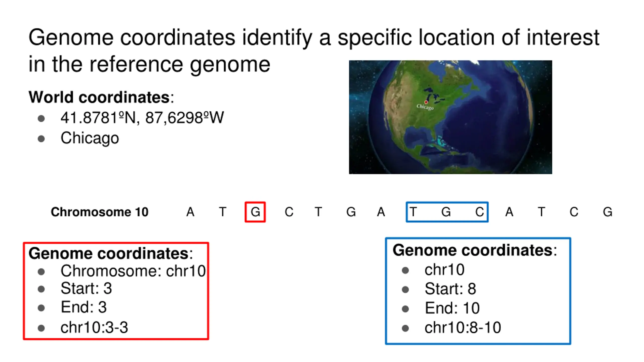Click the first A nucleotide letter

190,212
